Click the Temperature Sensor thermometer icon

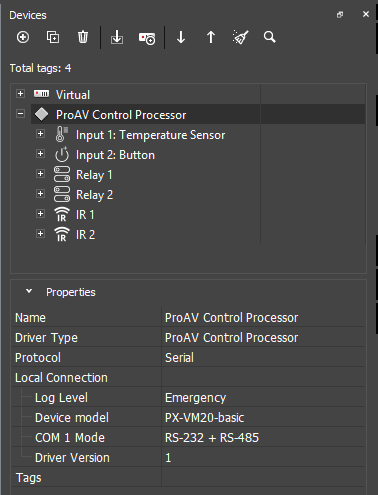(x=61, y=134)
